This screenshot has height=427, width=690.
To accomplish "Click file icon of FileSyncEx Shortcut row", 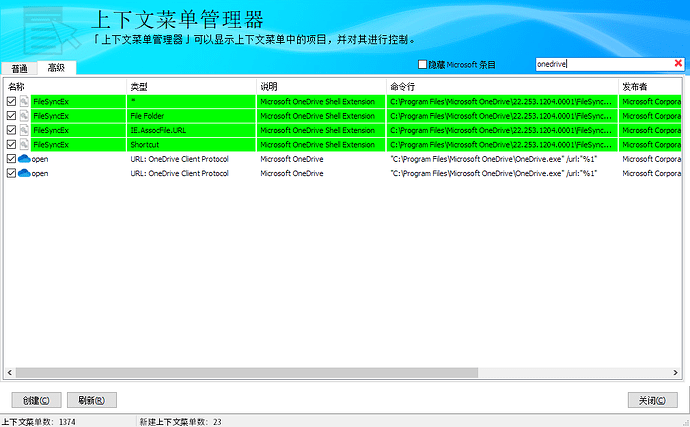I will (24, 144).
